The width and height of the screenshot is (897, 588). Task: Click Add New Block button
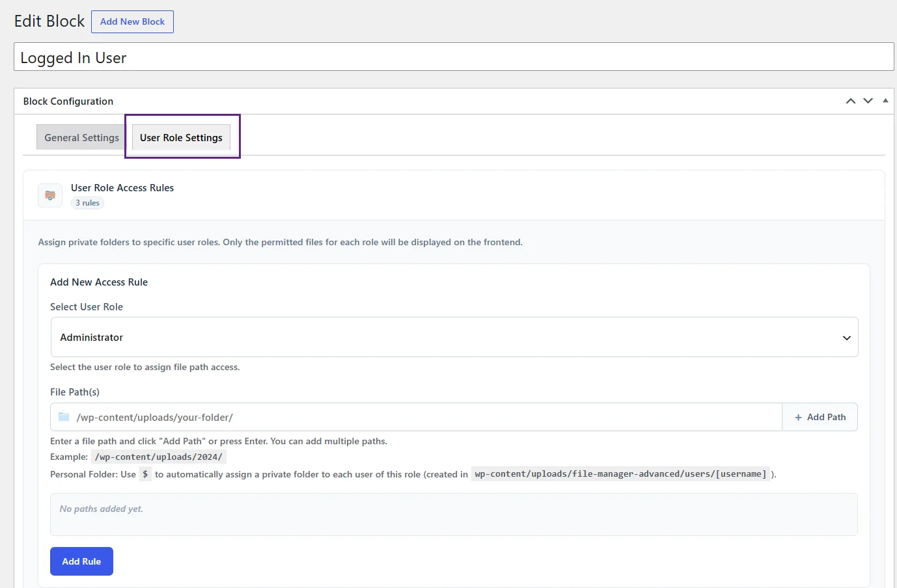[132, 21]
